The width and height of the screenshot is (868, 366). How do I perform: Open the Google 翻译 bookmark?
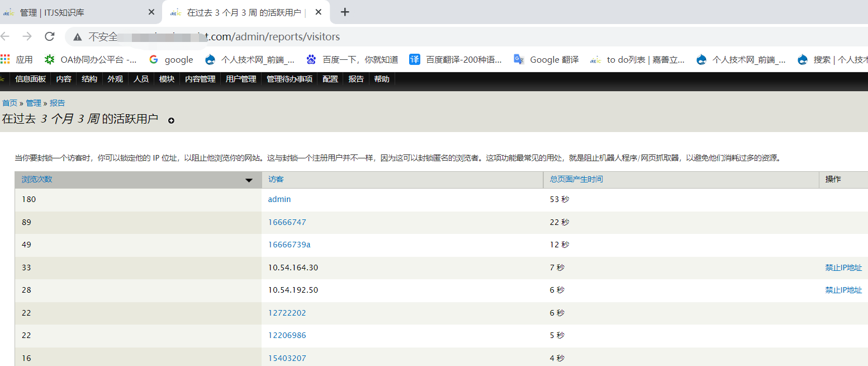[x=546, y=59]
